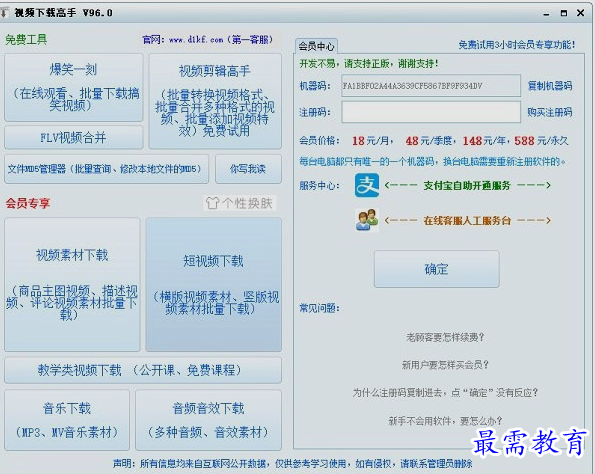This screenshot has width=595, height=474.
Task: Click the one-machine-code-per-computer notice text
Action: [432, 162]
